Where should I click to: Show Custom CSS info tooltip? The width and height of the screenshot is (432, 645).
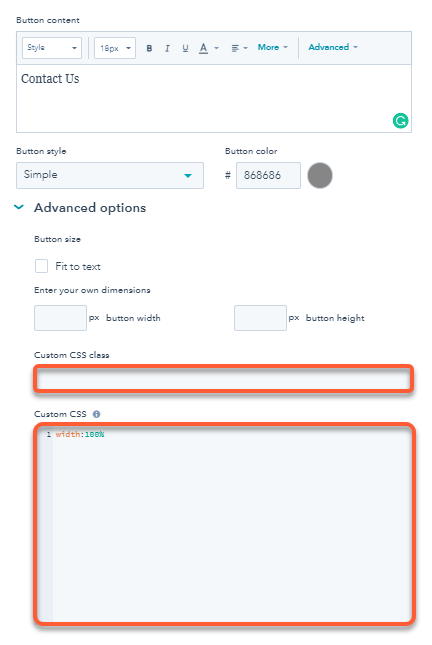click(x=96, y=414)
